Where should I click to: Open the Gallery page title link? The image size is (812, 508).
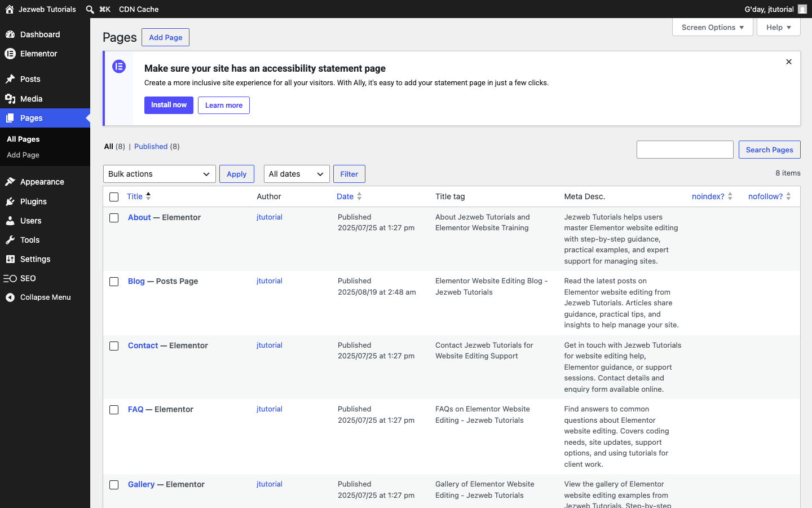tap(142, 484)
